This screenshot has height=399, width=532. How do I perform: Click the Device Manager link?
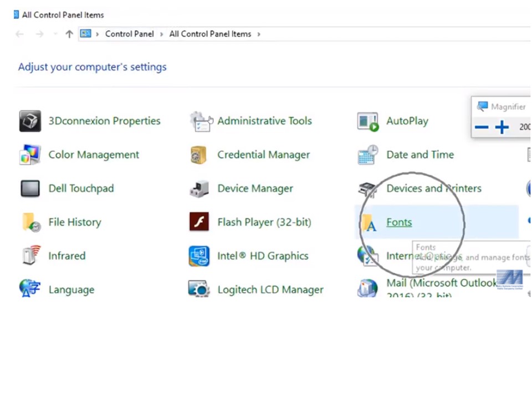click(255, 188)
